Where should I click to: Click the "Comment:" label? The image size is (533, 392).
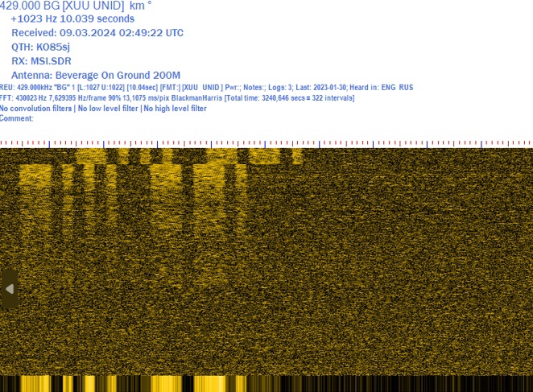(17, 118)
